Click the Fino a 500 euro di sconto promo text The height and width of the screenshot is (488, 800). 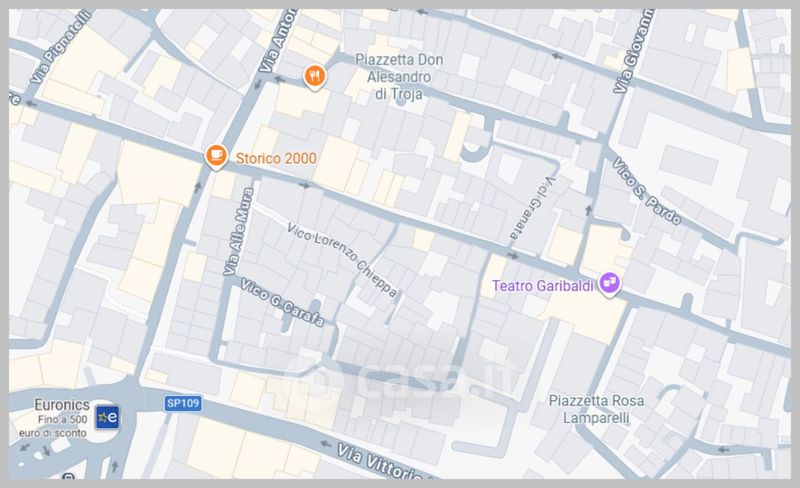coord(53,426)
